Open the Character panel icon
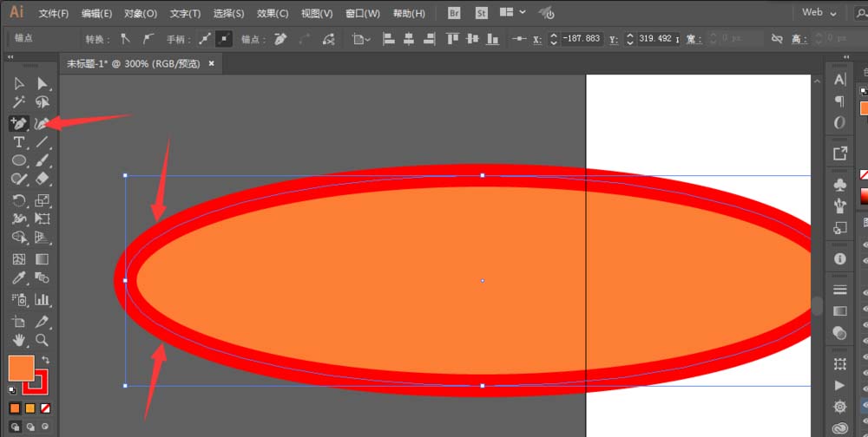Screen dimensions: 868x437 [839, 80]
